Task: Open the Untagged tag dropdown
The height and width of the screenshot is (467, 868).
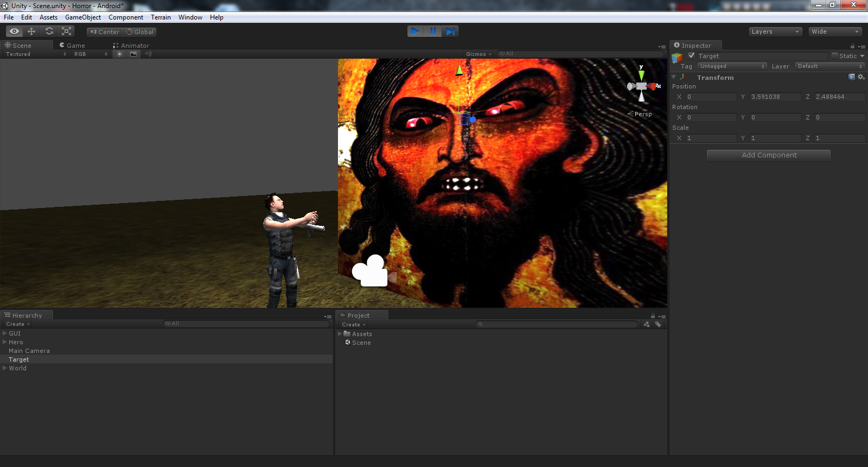Action: click(732, 66)
